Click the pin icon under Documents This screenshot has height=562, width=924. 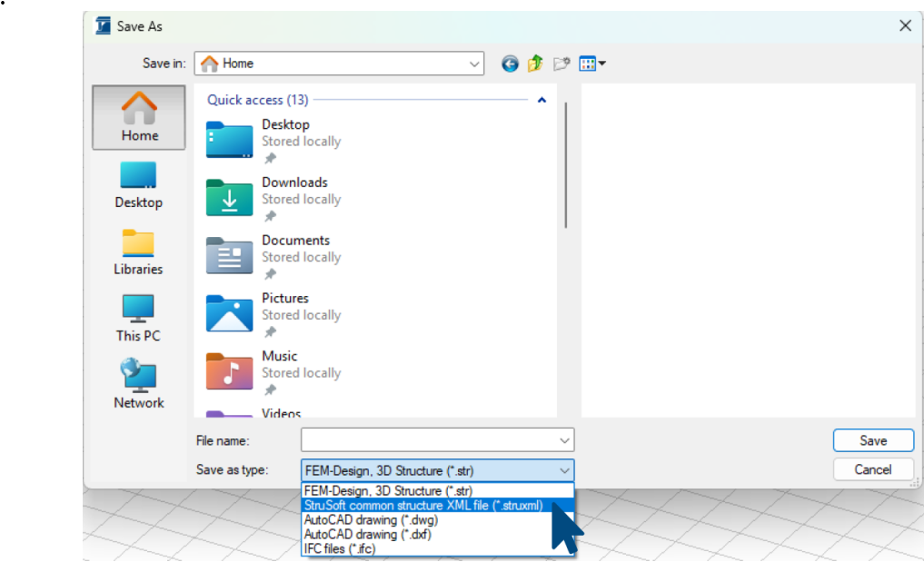[x=270, y=273]
